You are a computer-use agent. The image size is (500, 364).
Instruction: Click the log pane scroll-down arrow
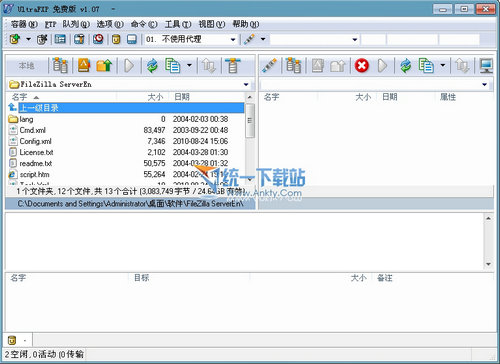tap(488, 264)
